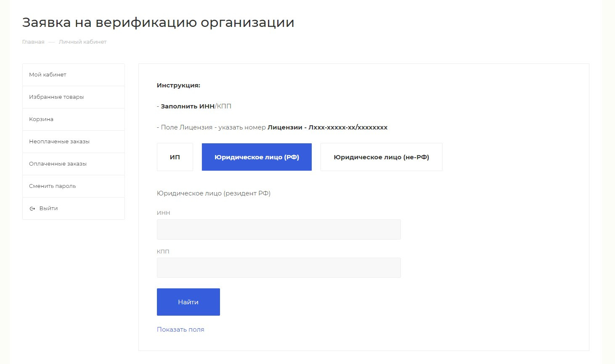The image size is (615, 364).
Task: Expand hidden fields via Показать поля
Action: coord(180,330)
